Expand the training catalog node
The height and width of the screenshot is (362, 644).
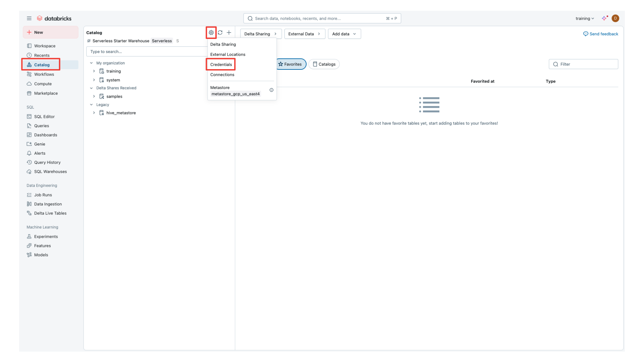coord(94,71)
